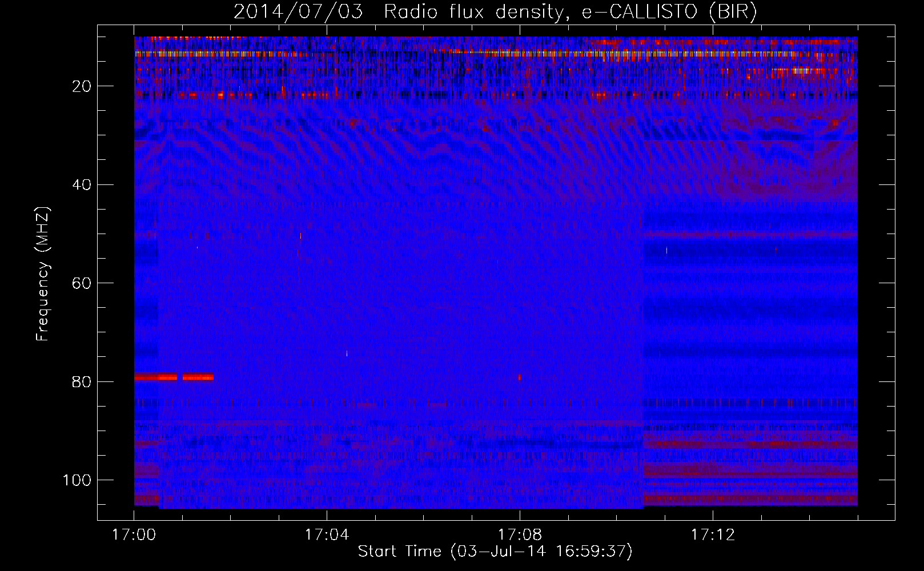This screenshot has width=924, height=571.
Task: Click the '20' frequency tick label
Action: 82,86
